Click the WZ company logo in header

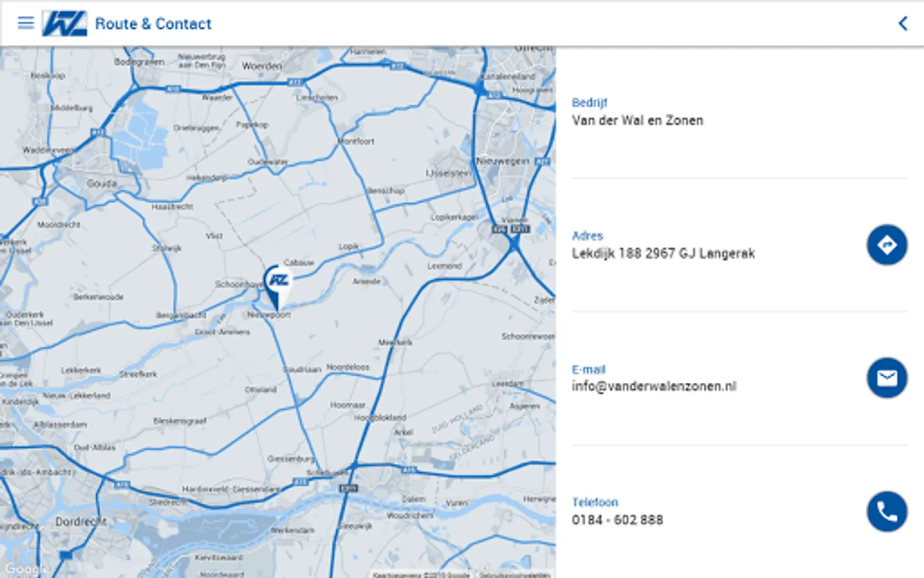(x=64, y=24)
